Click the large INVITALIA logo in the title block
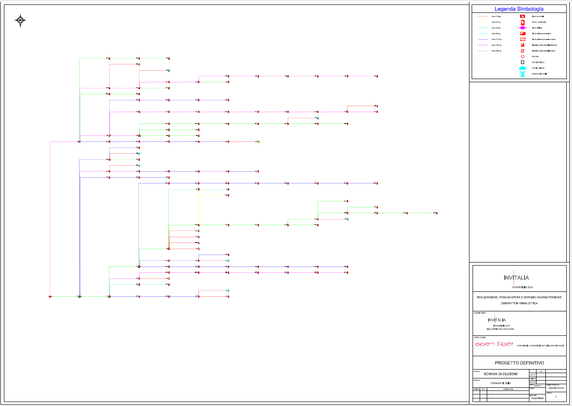The width and height of the screenshot is (572, 406). 516,278
